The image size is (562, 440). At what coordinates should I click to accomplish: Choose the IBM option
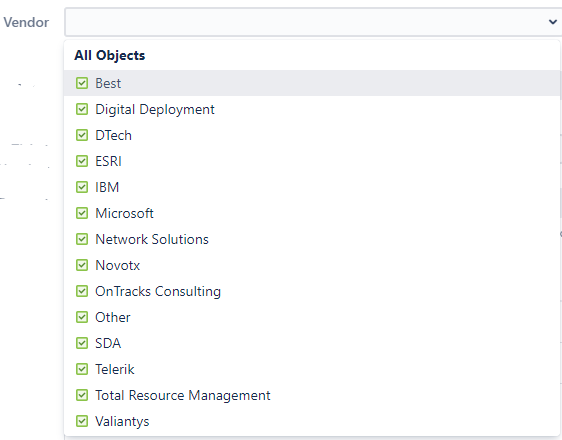[312, 187]
